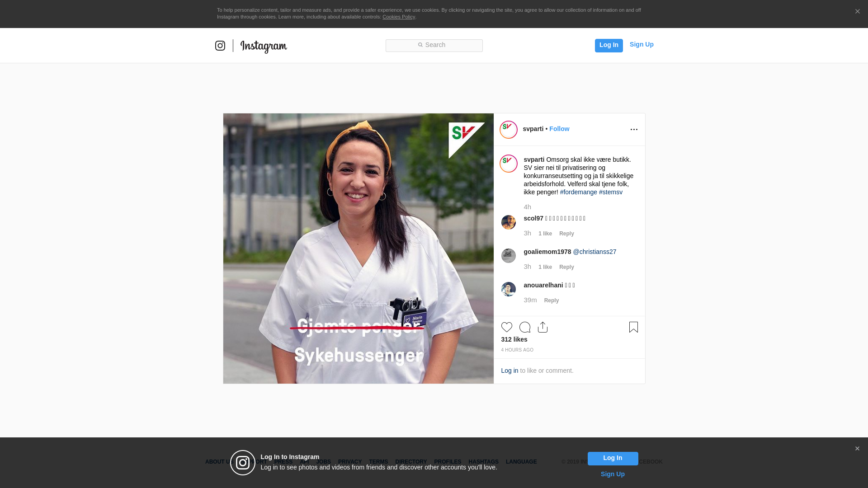Open LANGUAGE footer selector

pyautogui.click(x=521, y=462)
